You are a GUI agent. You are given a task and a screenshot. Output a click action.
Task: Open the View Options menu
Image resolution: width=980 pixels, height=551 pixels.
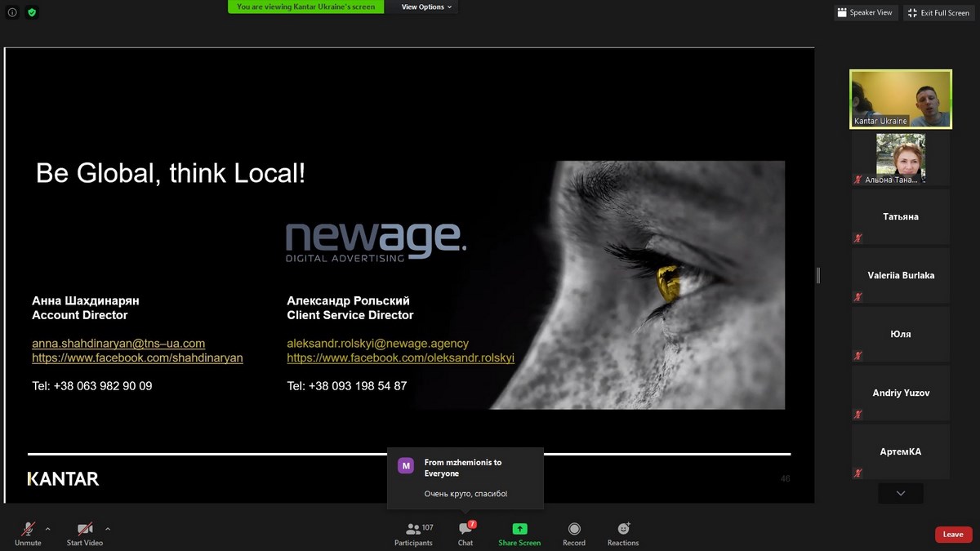pyautogui.click(x=426, y=7)
